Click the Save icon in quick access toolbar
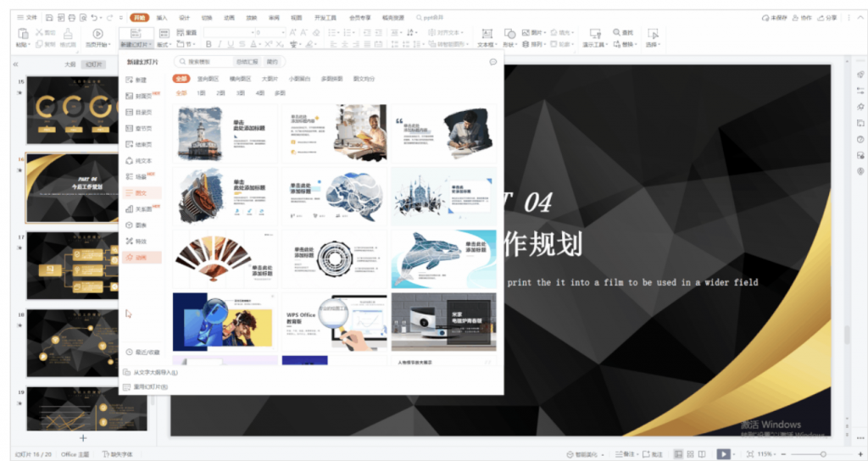The image size is (868, 461). pos(48,18)
